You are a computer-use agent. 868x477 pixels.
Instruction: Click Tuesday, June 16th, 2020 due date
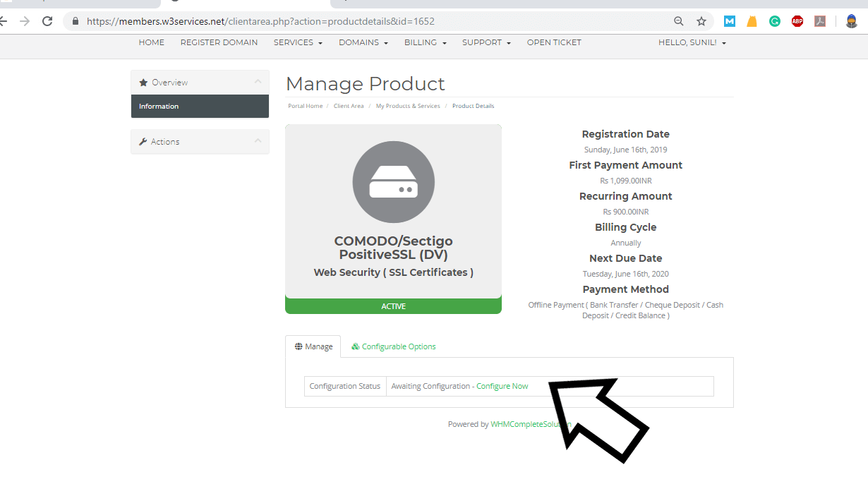[626, 274]
